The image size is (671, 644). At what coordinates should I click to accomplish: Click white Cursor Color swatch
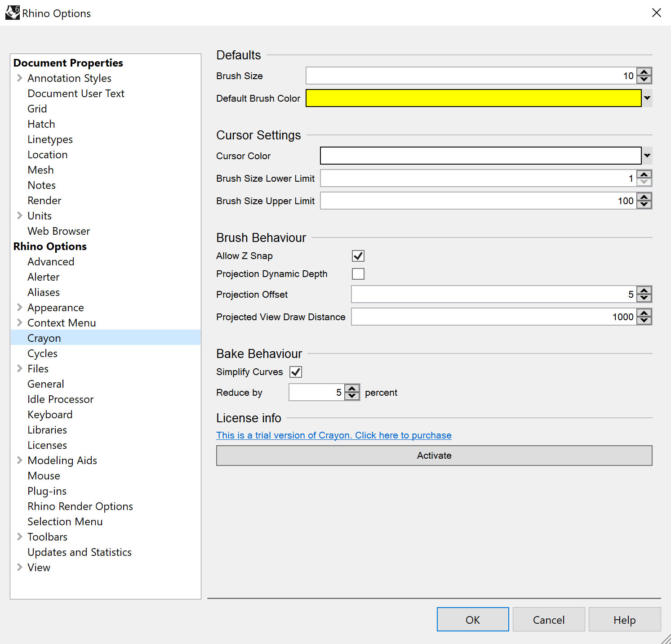481,156
